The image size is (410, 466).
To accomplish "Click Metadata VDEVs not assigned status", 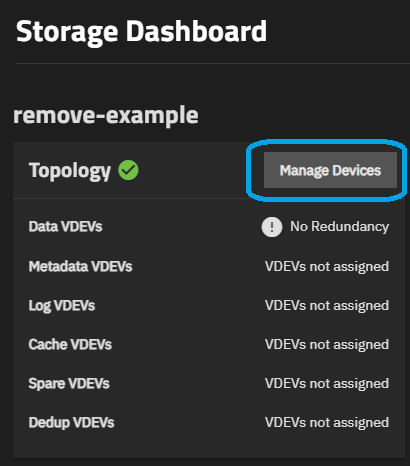I will [327, 267].
